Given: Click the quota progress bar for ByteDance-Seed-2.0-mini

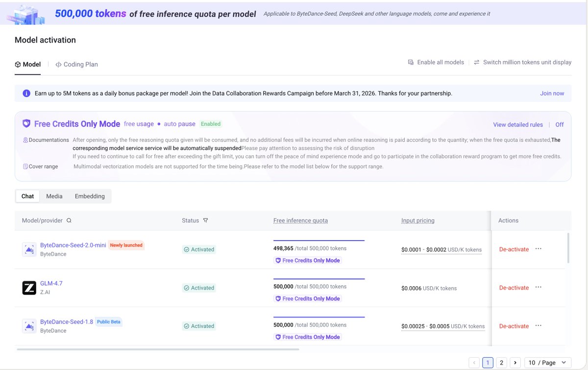Looking at the screenshot, I should [x=319, y=241].
